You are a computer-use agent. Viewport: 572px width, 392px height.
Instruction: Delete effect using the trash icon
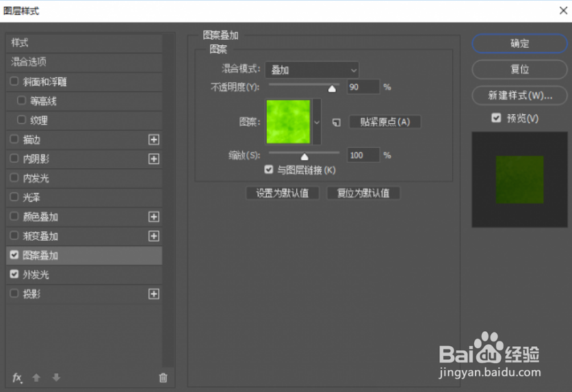163,378
